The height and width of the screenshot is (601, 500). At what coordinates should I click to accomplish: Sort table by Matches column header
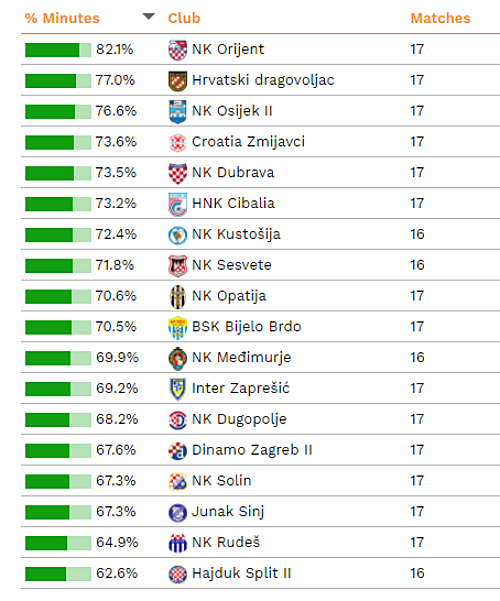pos(440,18)
